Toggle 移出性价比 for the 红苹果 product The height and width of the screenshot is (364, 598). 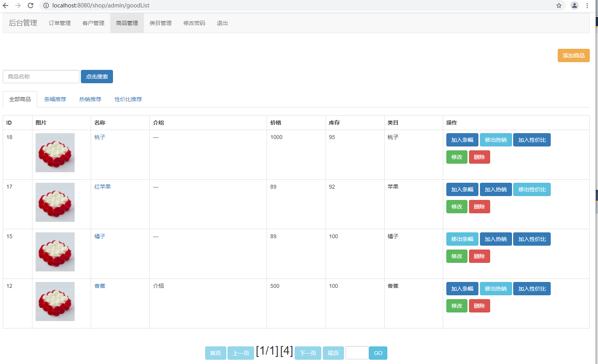[532, 189]
